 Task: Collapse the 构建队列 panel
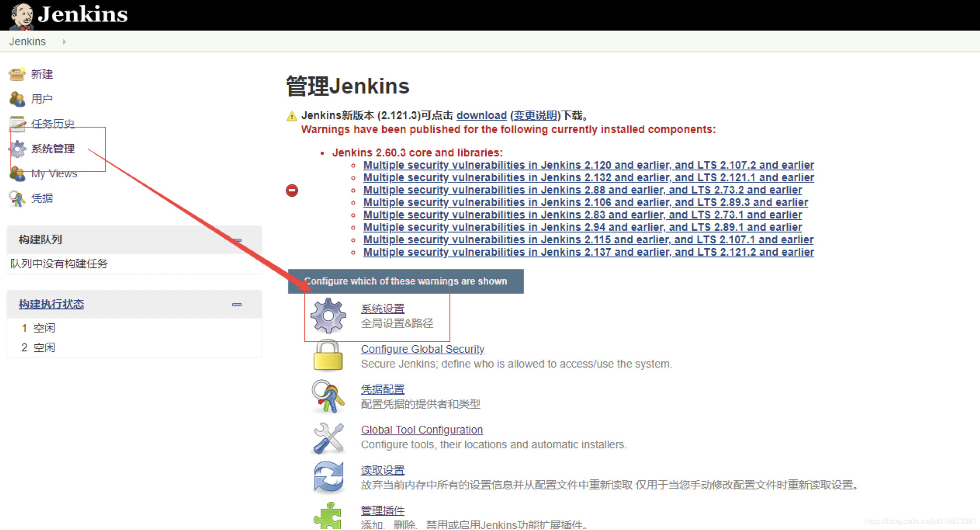coord(237,240)
